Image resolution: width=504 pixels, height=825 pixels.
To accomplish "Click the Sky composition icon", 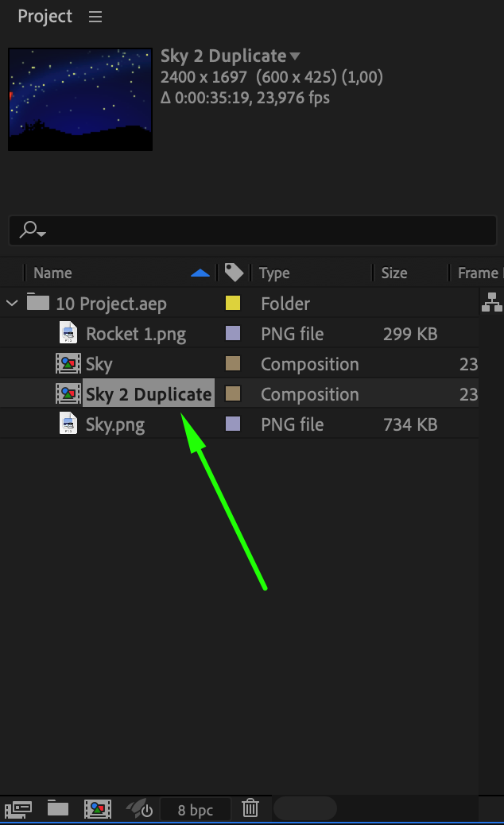I will click(x=68, y=364).
